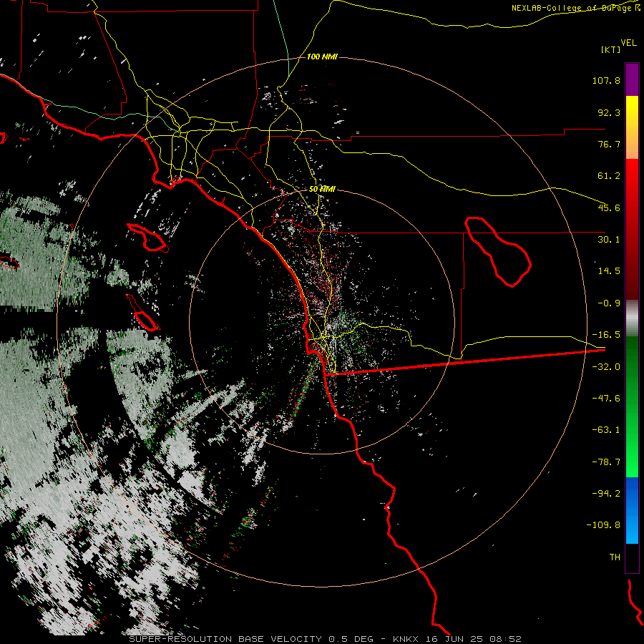Click the Salton Sea outline on the map
The width and height of the screenshot is (644, 644).
(498, 251)
